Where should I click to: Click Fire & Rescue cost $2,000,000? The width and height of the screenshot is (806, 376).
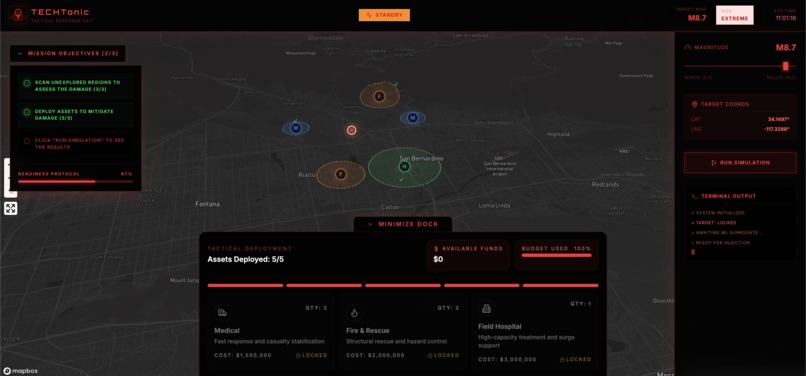tap(375, 355)
